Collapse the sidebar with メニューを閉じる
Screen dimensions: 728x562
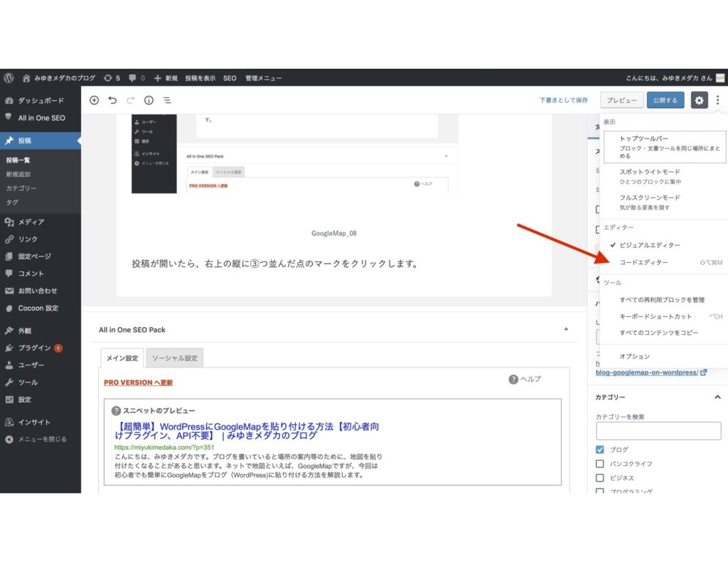[41, 439]
